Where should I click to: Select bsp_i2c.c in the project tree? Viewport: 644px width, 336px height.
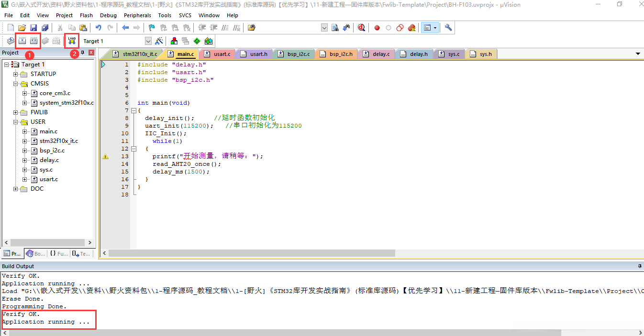52,151
